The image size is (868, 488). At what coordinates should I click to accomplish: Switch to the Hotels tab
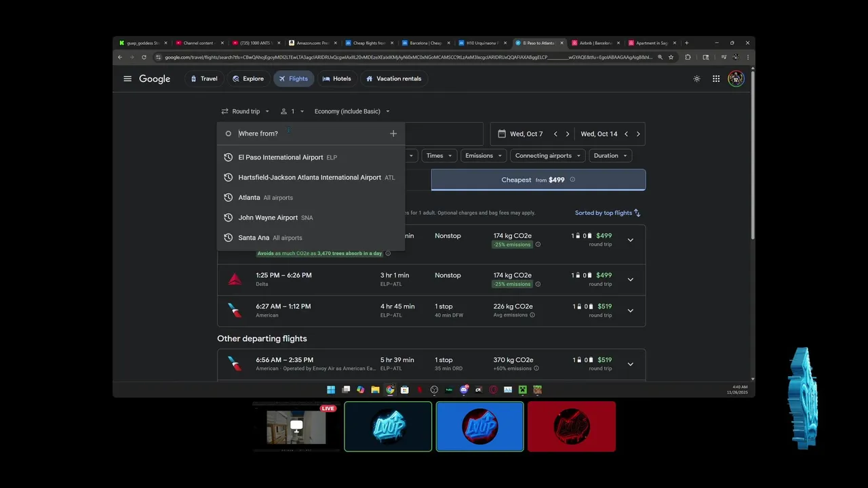pyautogui.click(x=337, y=79)
